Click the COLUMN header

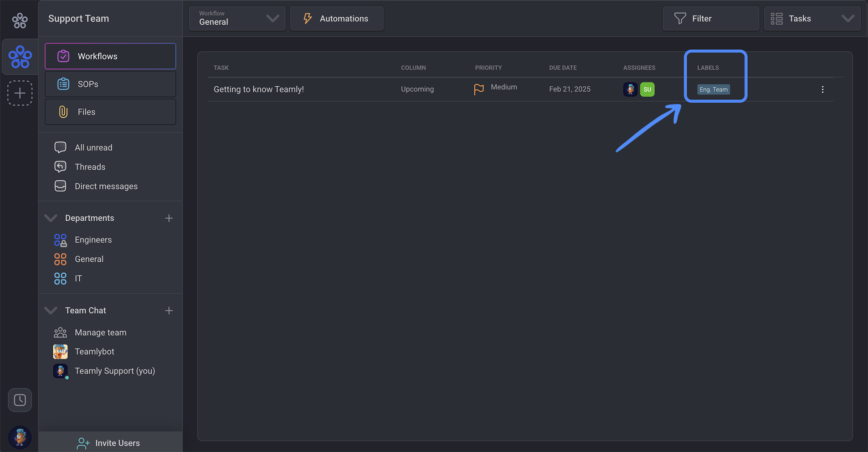coord(413,68)
